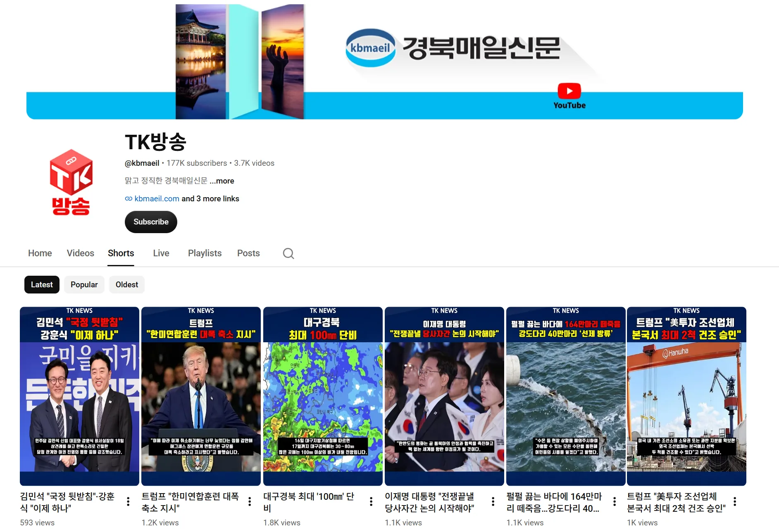779x532 pixels.
Task: Play the 이재명 flag-waving short thumbnail
Action: tap(444, 396)
